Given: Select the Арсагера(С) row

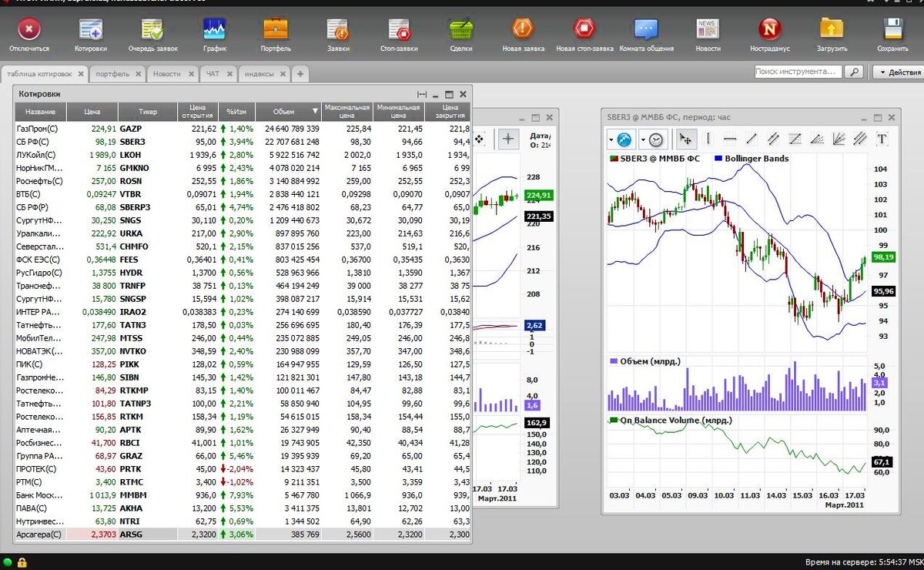Looking at the screenshot, I should [243, 534].
